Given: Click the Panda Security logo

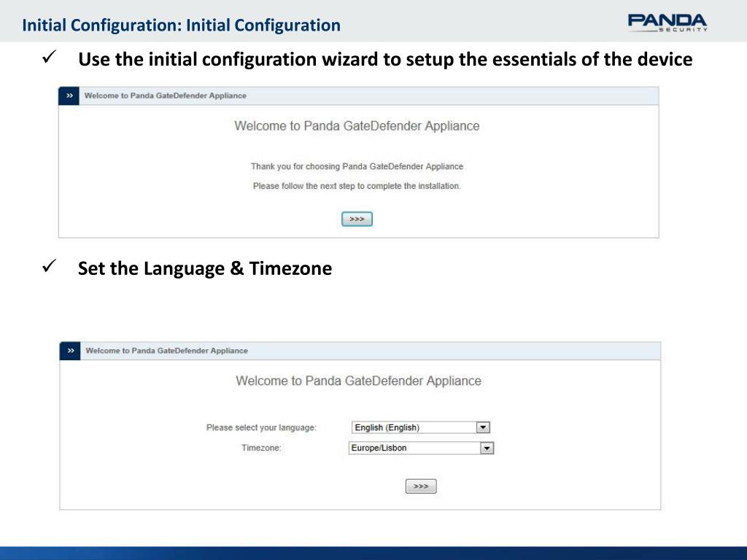Looking at the screenshot, I should point(667,23).
